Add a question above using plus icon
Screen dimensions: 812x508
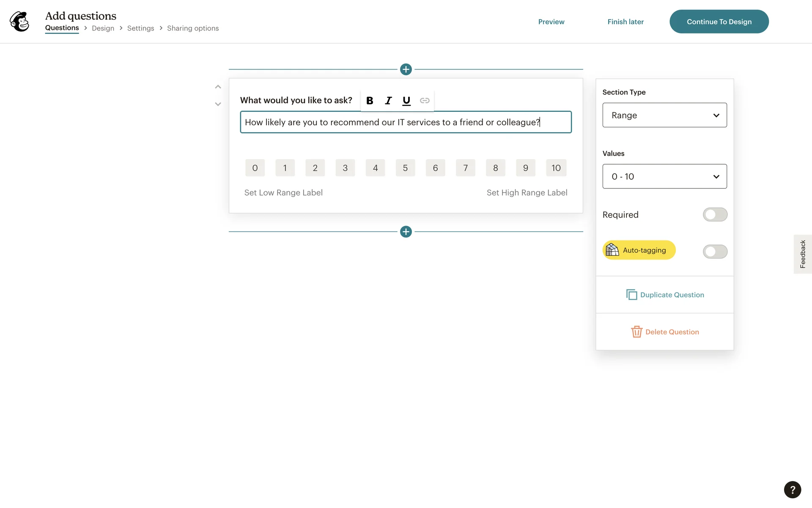[406, 69]
